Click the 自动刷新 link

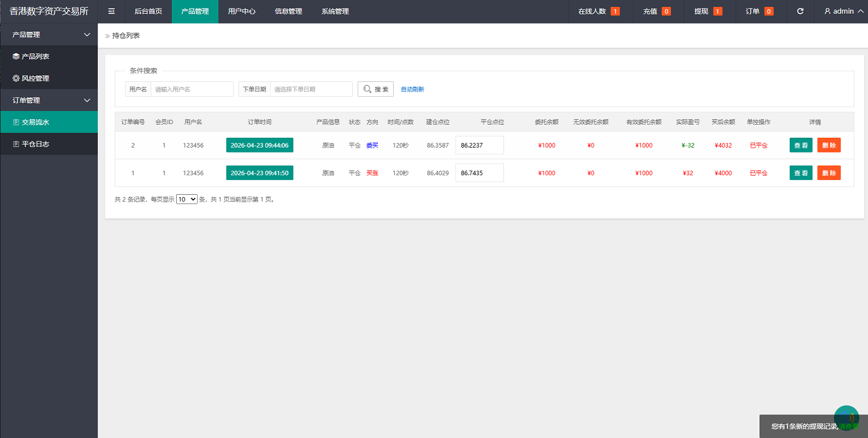click(412, 89)
